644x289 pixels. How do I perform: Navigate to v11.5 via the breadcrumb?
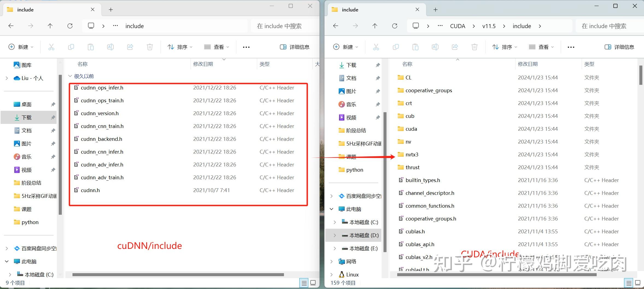(x=489, y=26)
